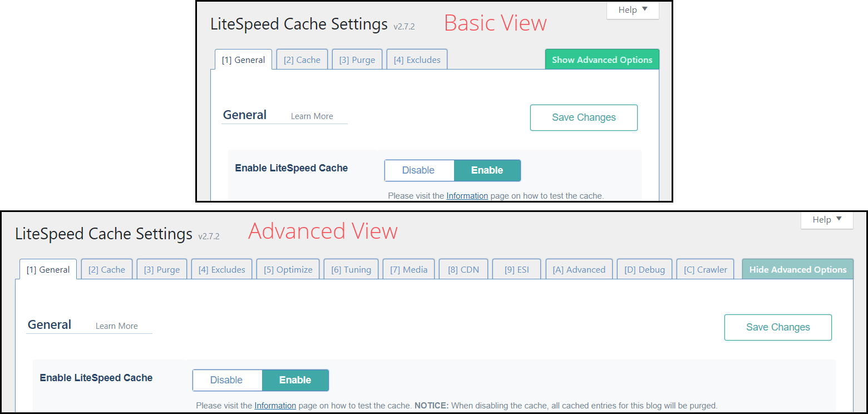Select Disable for LiteSpeed Cache in Basic View
The width and height of the screenshot is (868, 414).
(418, 170)
